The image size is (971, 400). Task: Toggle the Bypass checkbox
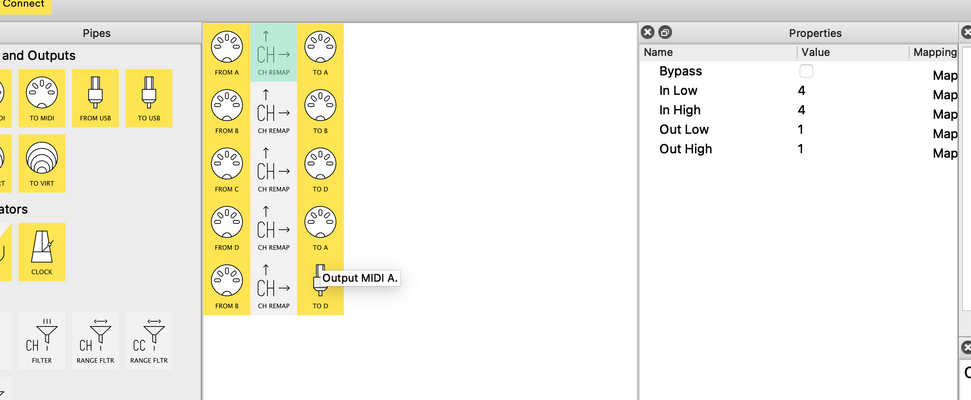point(806,71)
